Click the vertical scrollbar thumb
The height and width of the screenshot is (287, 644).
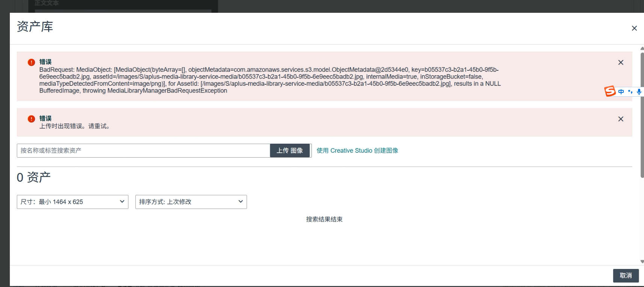(642, 113)
